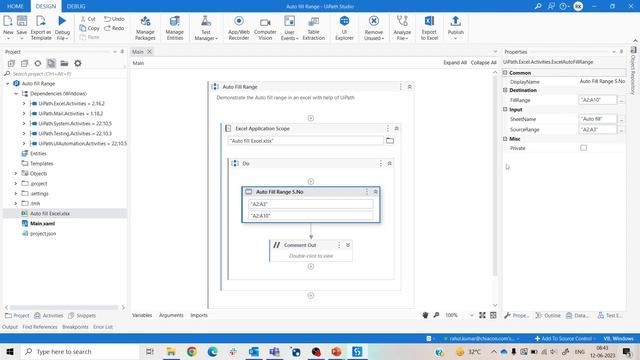Click the Search project box

coord(65,74)
